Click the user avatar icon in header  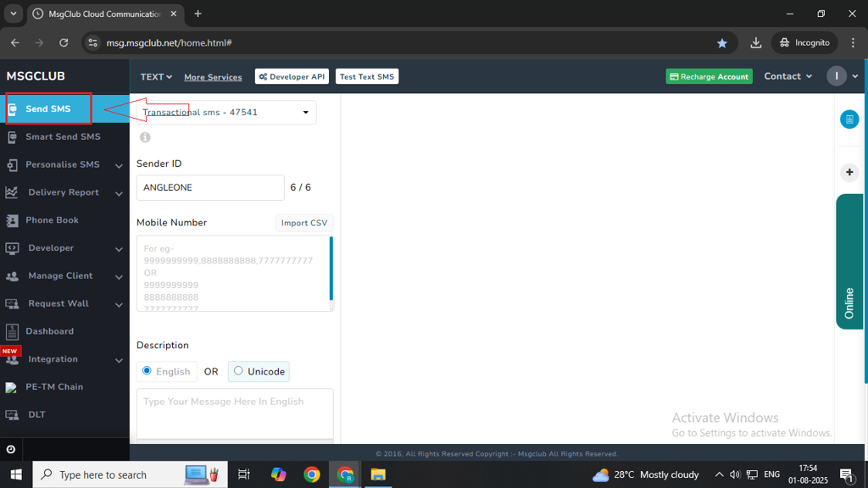click(837, 76)
